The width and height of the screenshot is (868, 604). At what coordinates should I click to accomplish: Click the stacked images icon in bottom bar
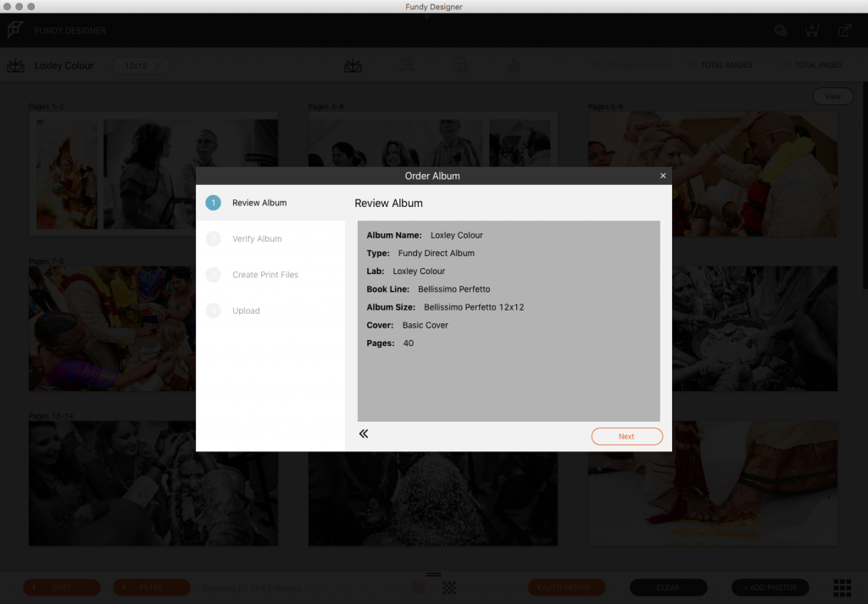tap(418, 587)
